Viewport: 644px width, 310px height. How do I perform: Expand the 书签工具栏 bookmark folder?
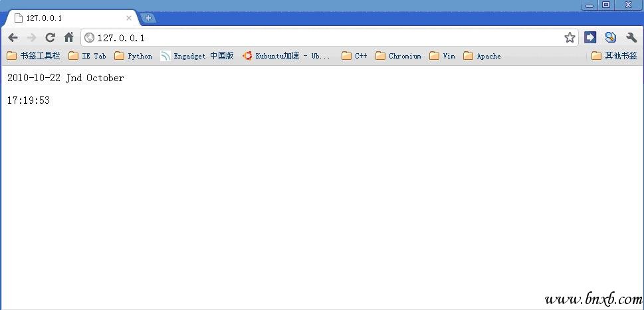click(33, 57)
